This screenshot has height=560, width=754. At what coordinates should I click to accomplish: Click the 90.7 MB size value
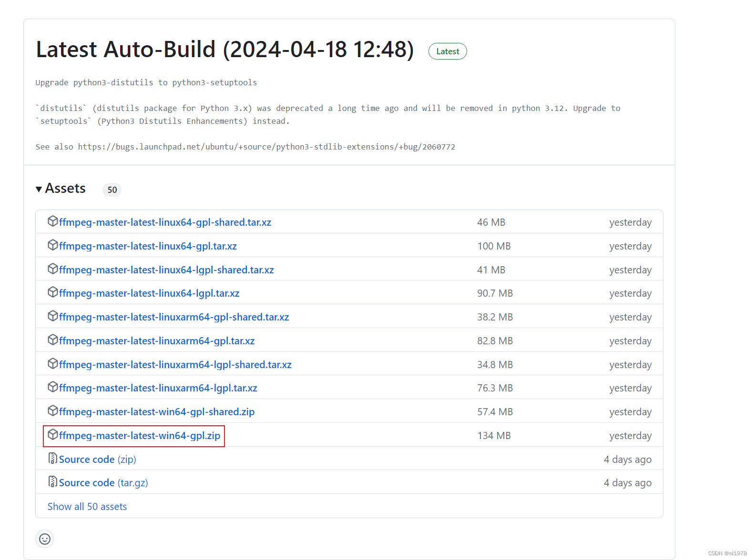click(495, 293)
